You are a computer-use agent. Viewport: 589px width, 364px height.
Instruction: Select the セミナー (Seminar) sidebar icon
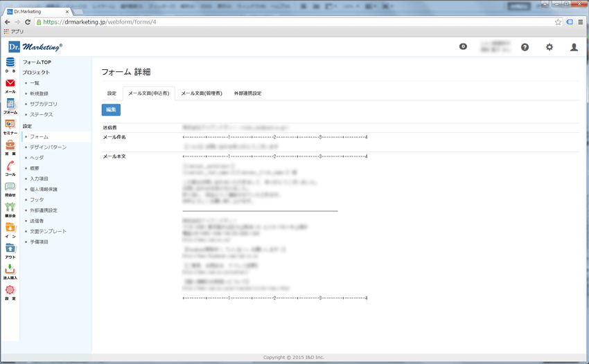(10, 127)
